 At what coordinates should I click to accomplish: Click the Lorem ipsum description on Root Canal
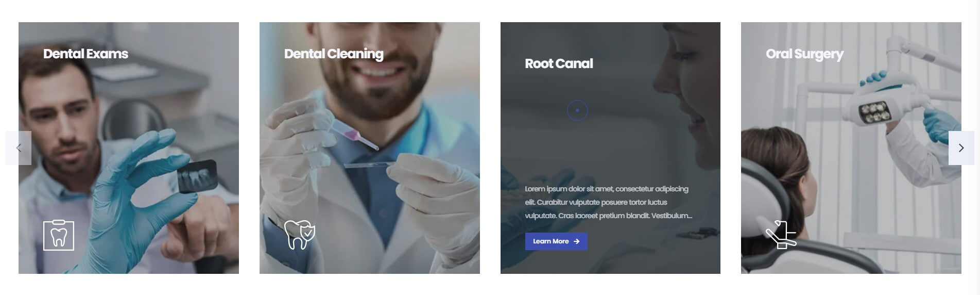point(608,202)
